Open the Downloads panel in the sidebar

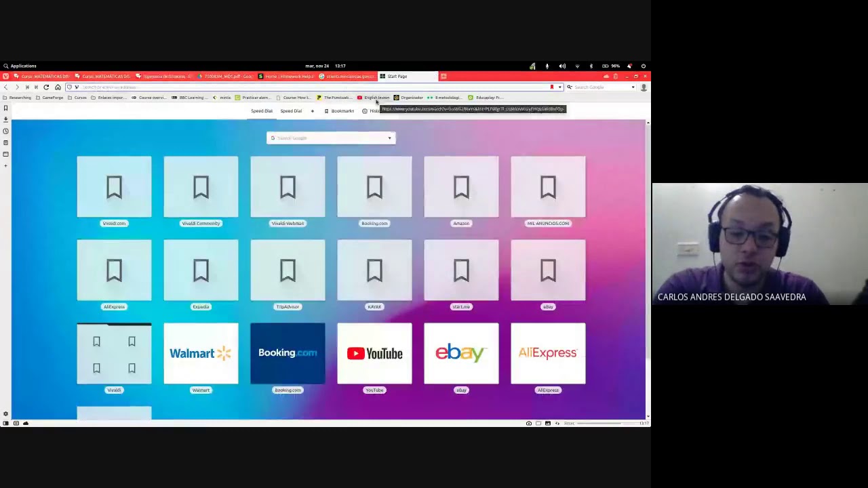point(5,119)
